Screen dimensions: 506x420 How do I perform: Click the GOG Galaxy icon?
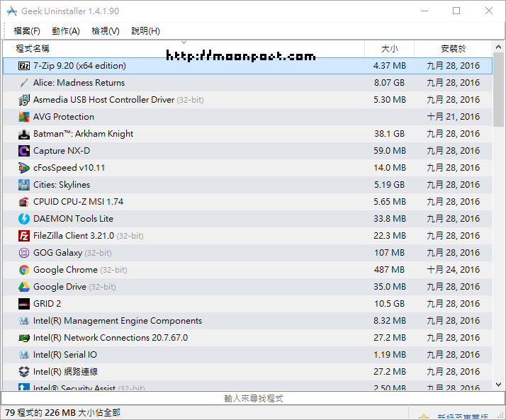pyautogui.click(x=24, y=253)
